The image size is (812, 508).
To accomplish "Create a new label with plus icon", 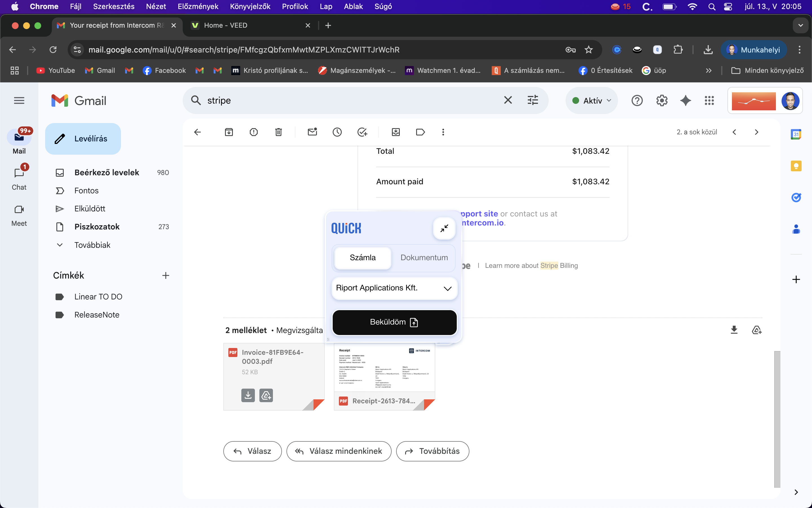I will click(166, 275).
